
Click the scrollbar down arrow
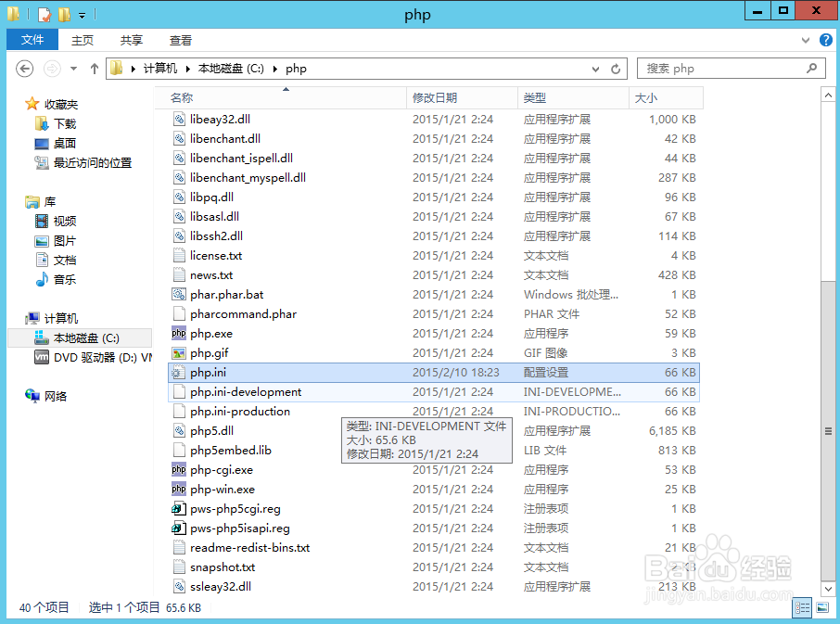point(828,589)
